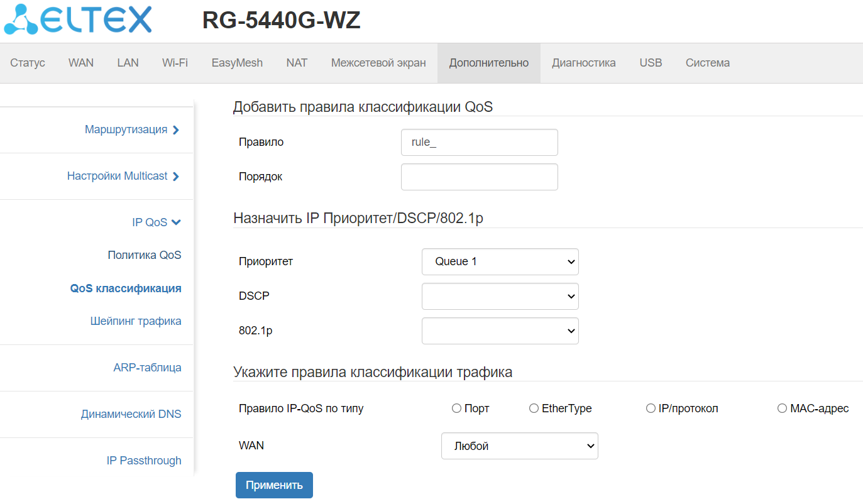Open the DSCP dropdown
The height and width of the screenshot is (504, 863).
500,296
